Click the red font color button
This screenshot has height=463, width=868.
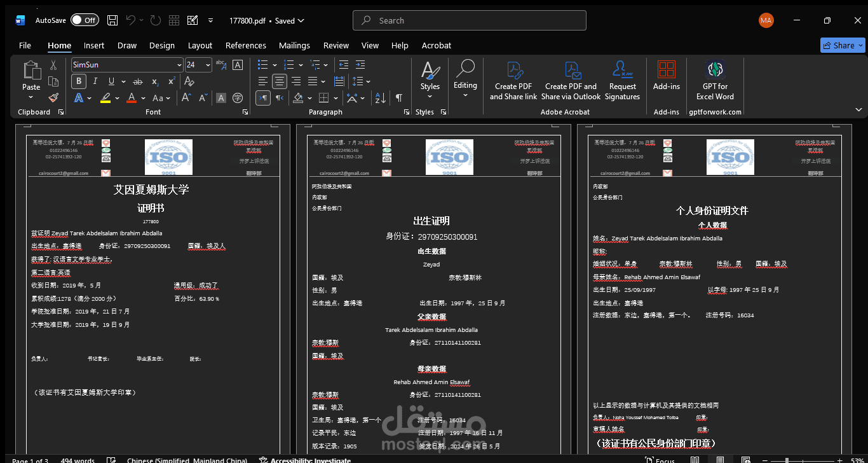pos(132,98)
